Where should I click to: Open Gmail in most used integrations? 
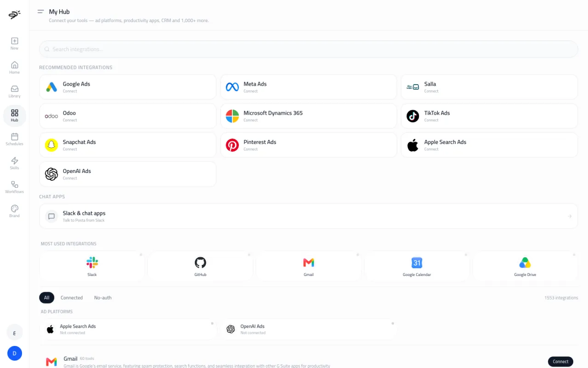pyautogui.click(x=309, y=266)
